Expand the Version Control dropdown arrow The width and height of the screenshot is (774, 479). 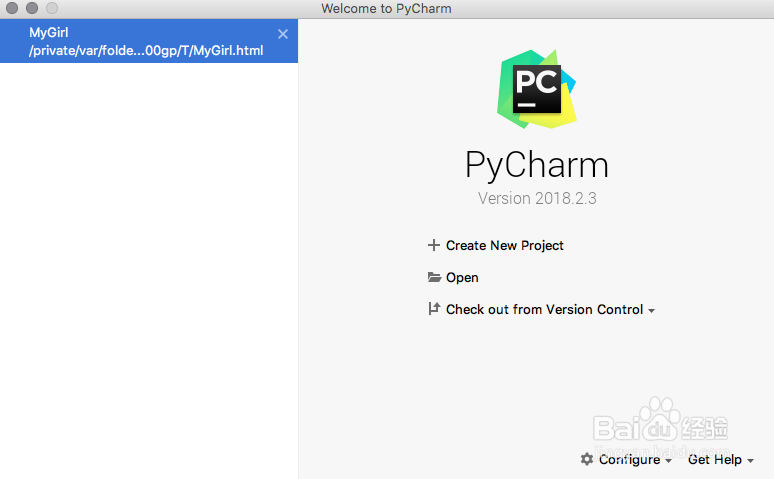point(652,311)
